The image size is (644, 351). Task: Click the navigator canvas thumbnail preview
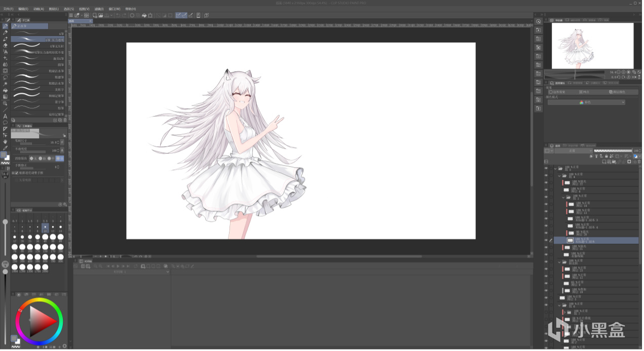click(x=592, y=46)
